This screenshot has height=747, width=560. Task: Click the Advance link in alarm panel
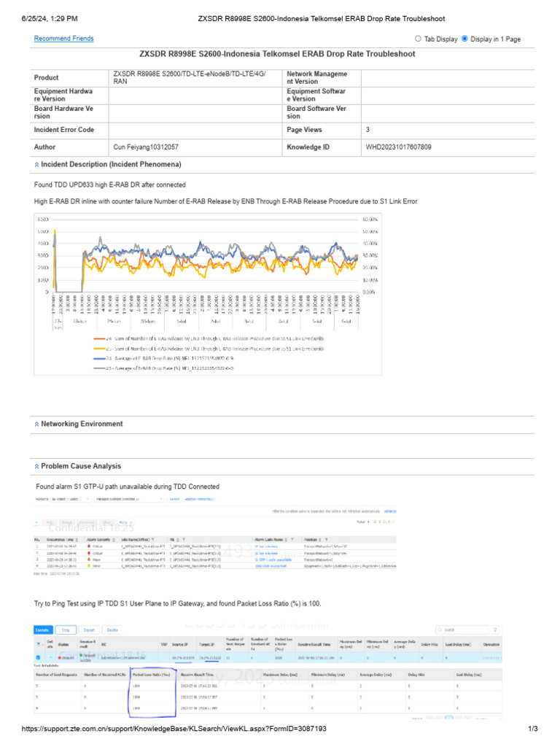click(x=390, y=511)
